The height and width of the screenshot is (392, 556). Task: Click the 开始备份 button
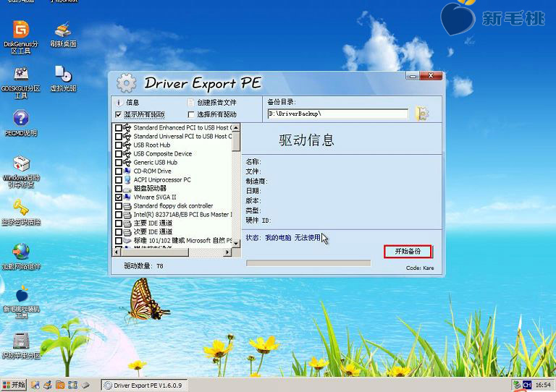[x=408, y=252]
